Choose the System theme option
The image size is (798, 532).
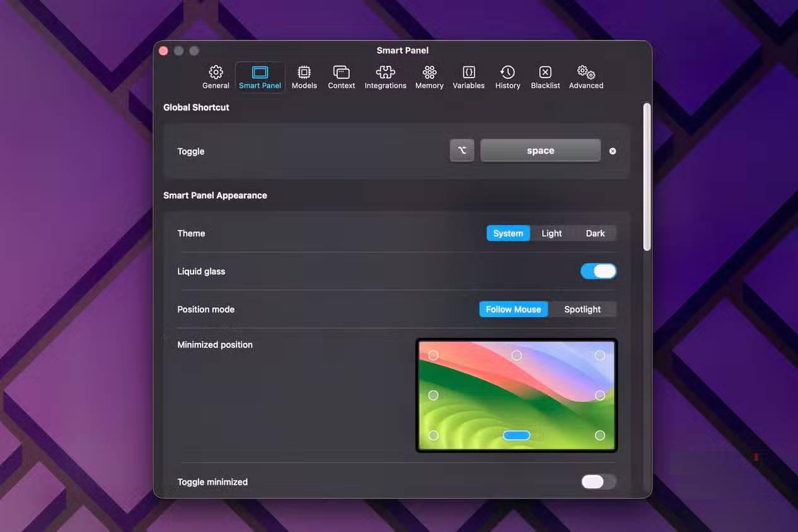pos(508,233)
